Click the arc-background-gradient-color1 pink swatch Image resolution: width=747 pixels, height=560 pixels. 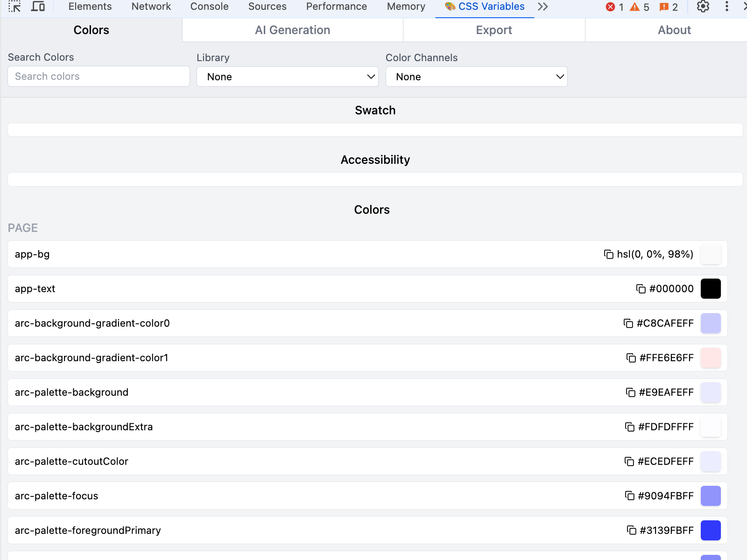(x=710, y=358)
